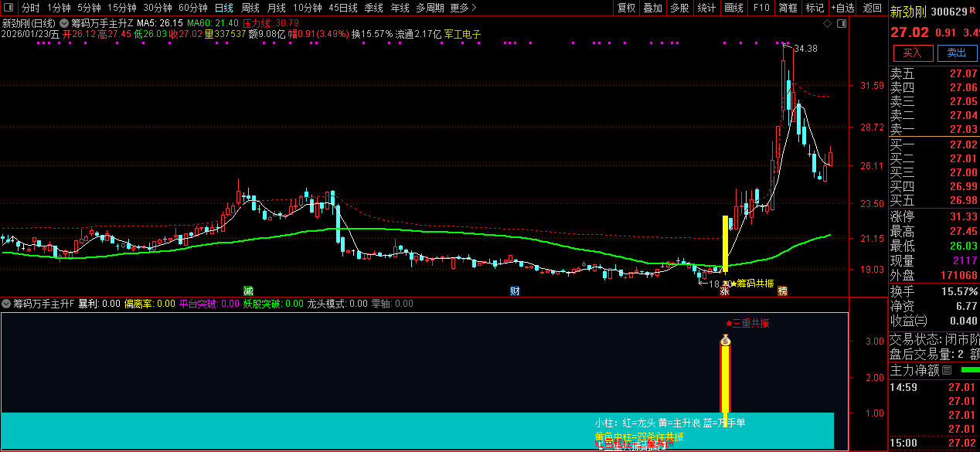Select the 60分钟 period
This screenshot has height=452, width=980.
point(192,8)
